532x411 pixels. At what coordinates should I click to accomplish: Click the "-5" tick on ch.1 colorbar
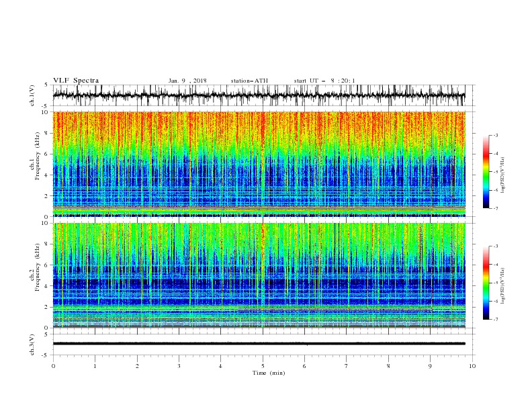pyautogui.click(x=495, y=172)
